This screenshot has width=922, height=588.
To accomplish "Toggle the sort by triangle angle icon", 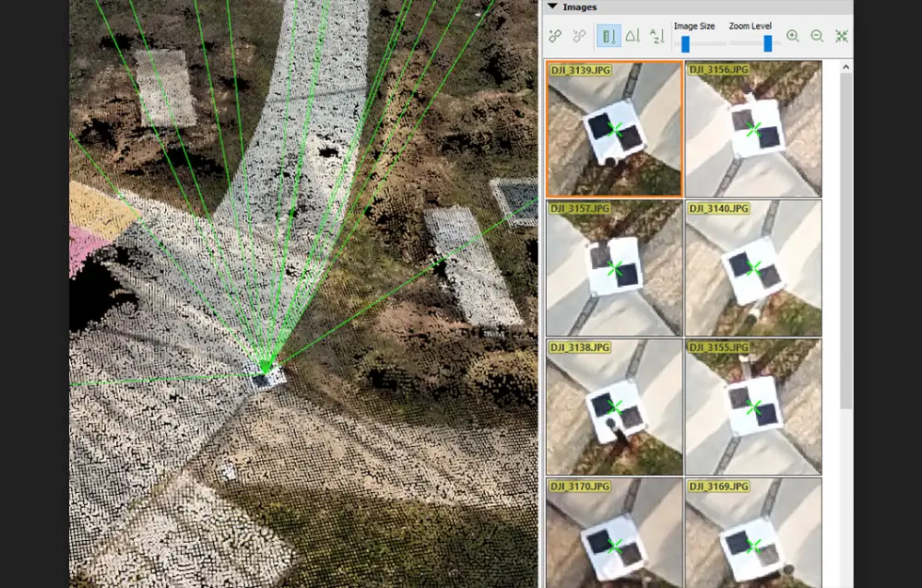I will (x=632, y=37).
